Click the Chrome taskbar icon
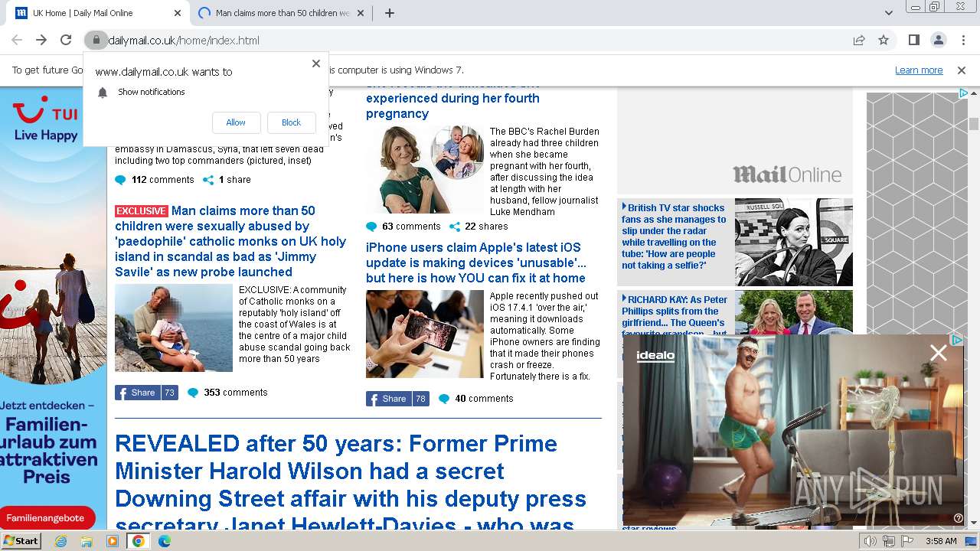 (x=138, y=541)
